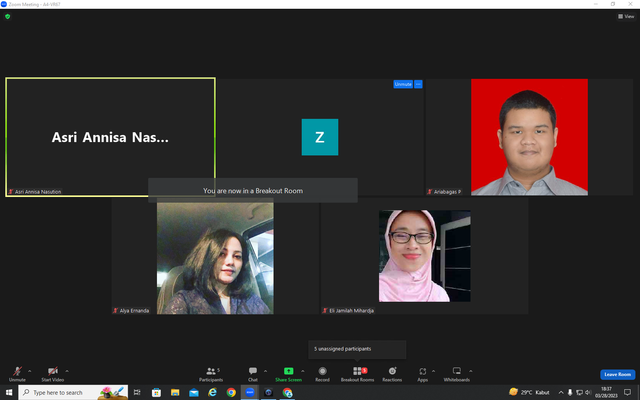Open the Participants panel
The height and width of the screenshot is (400, 640).
pyautogui.click(x=211, y=373)
